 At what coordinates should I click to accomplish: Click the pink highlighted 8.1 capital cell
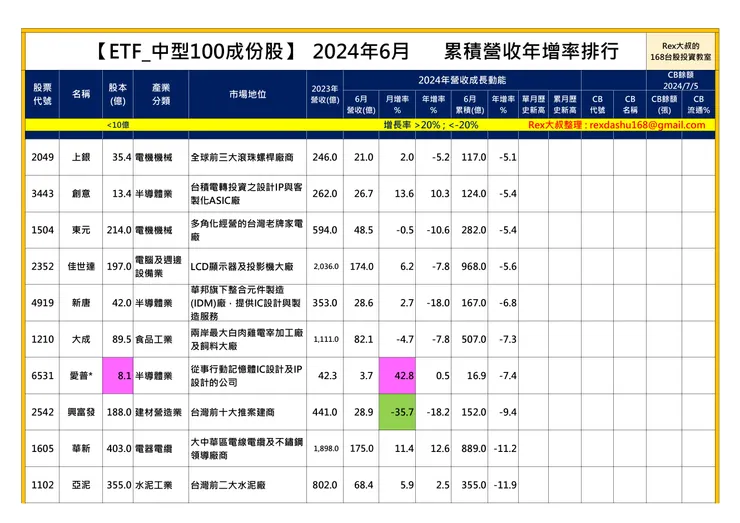click(118, 376)
